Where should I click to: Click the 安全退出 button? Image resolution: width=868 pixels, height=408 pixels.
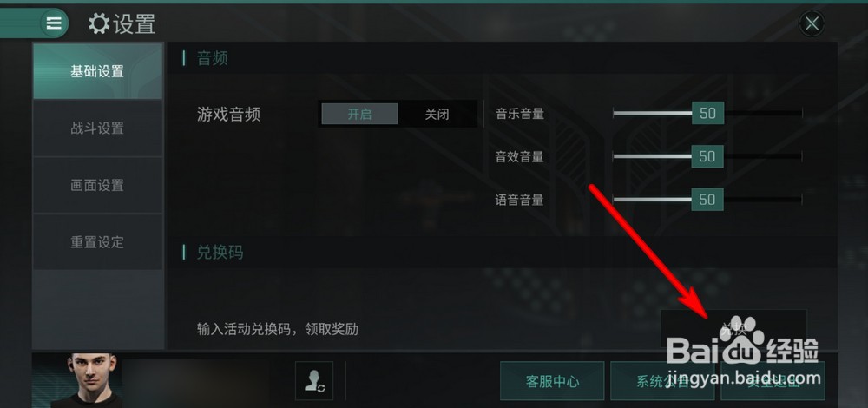coord(773,381)
